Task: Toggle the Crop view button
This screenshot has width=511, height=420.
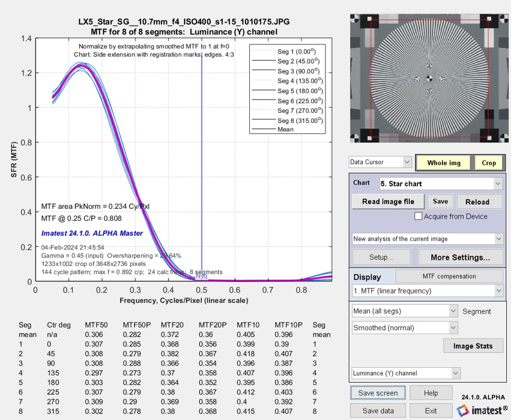Action: click(x=489, y=163)
